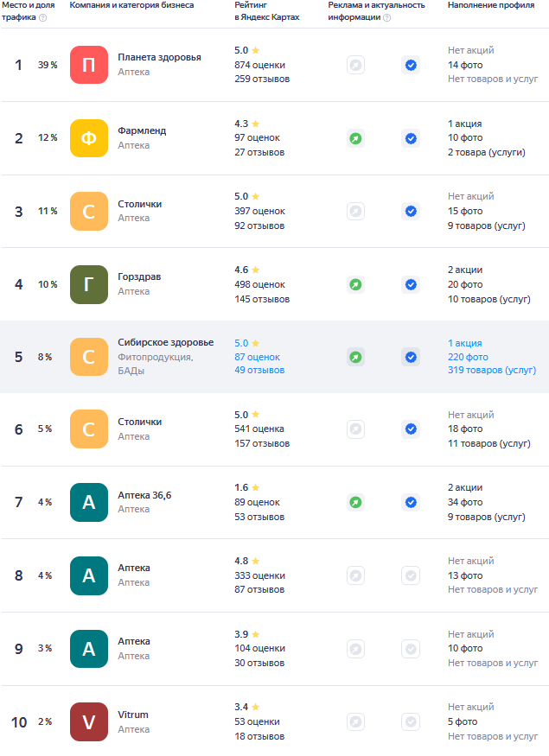Click the 'Планета здоровья' company name
This screenshot has width=549, height=756.
159,57
